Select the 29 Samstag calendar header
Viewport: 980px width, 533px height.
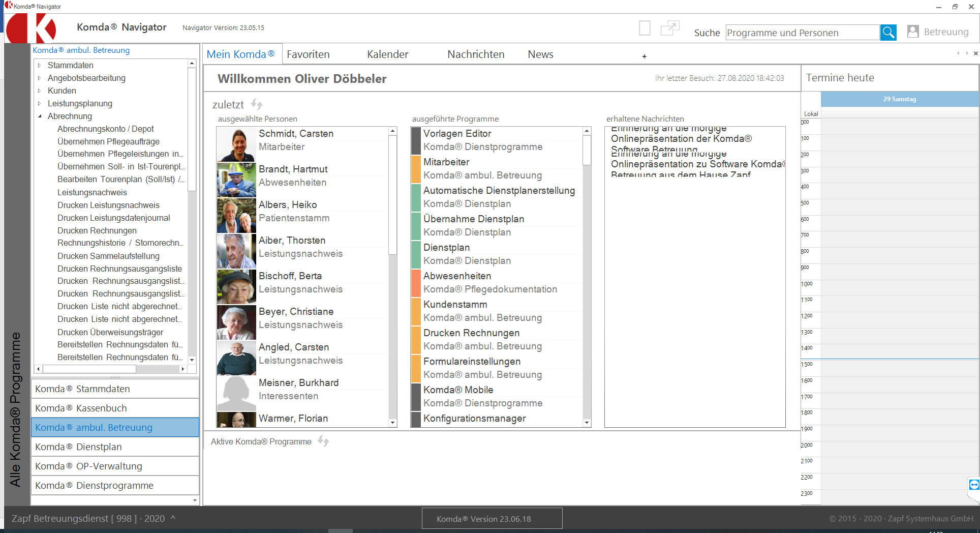tap(899, 99)
